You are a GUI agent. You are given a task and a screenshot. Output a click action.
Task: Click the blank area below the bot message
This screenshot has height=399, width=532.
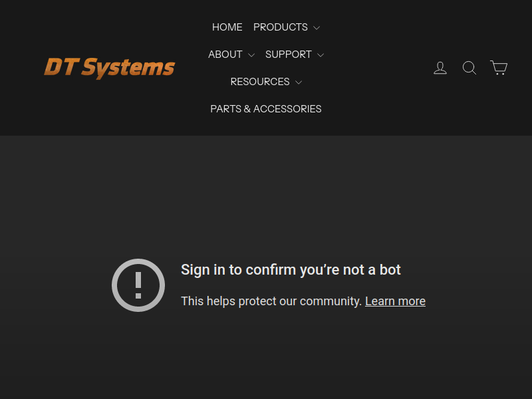coord(266,359)
